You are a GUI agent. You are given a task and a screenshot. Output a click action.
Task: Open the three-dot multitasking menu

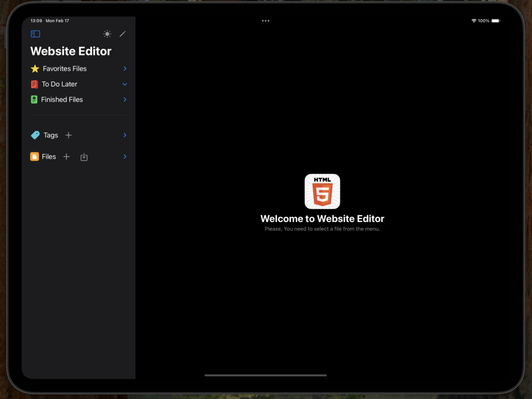point(266,21)
